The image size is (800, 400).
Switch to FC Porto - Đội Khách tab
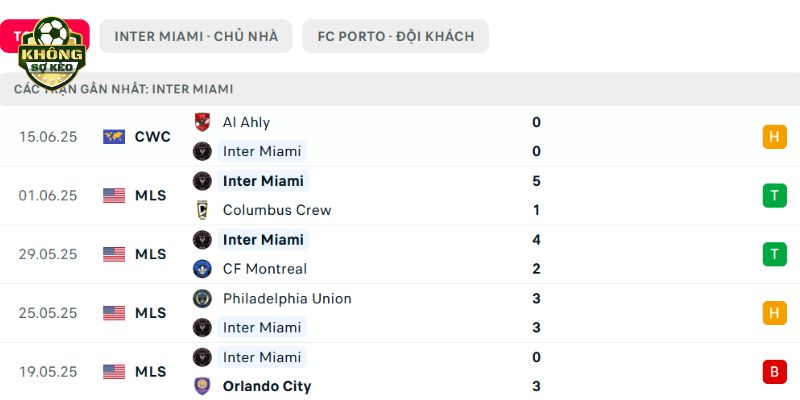pos(395,36)
